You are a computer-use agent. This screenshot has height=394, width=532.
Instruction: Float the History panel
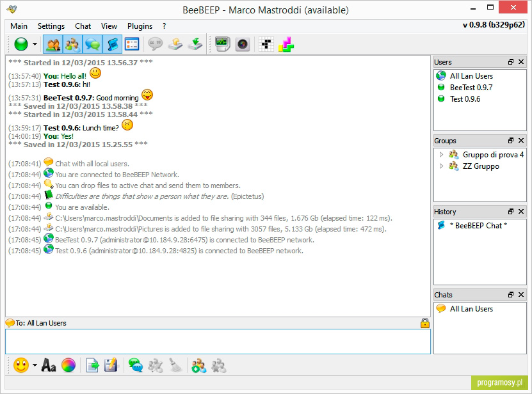[x=511, y=211]
